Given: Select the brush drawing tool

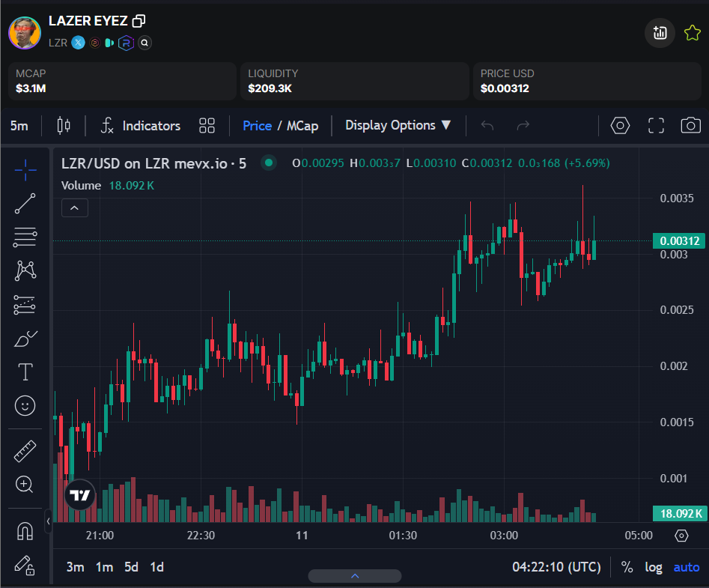Looking at the screenshot, I should [25, 339].
